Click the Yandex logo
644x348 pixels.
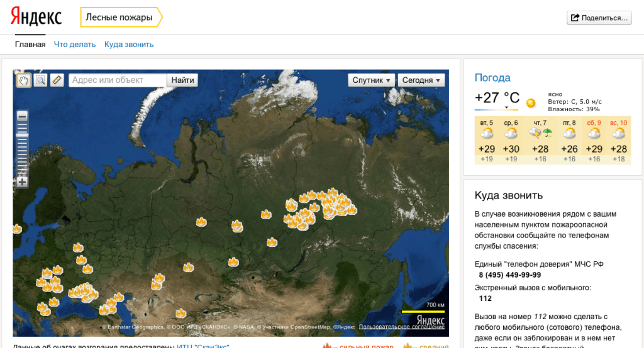coord(36,18)
